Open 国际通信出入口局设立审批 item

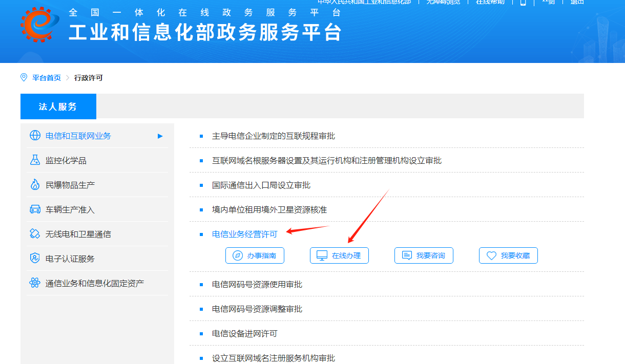[261, 185]
